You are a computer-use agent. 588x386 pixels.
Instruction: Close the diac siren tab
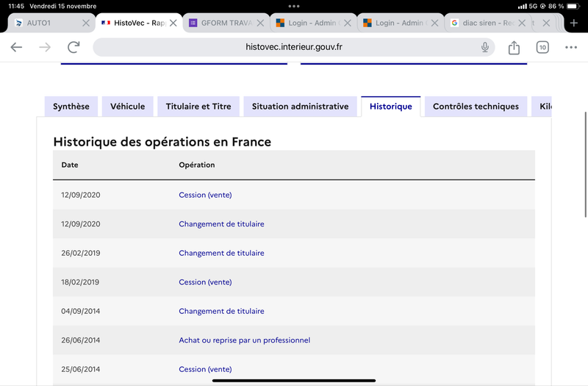tap(522, 23)
